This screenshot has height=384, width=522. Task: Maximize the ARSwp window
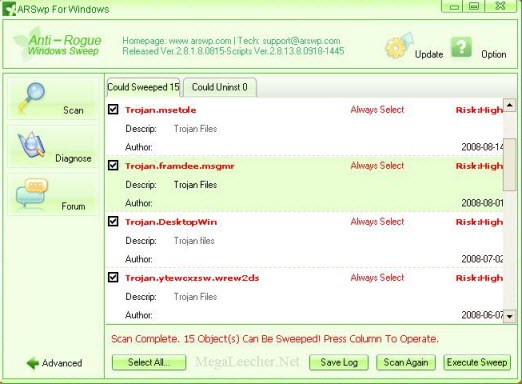point(474,6)
